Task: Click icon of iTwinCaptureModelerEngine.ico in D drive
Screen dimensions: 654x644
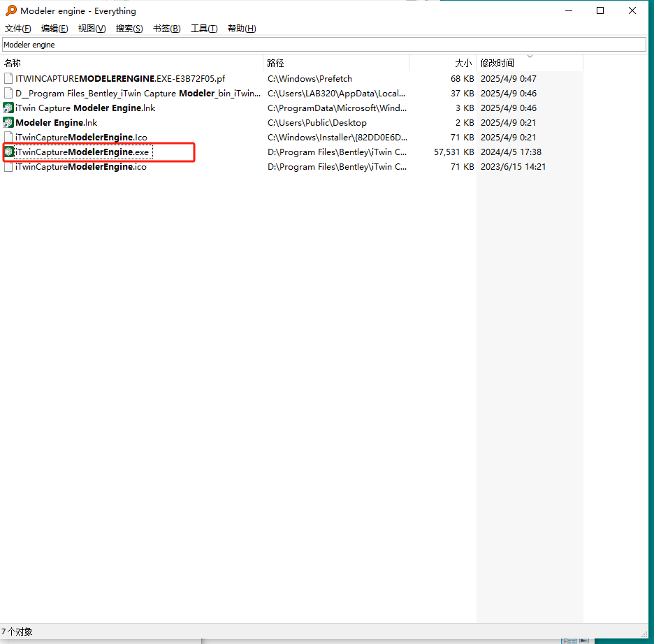Action: coord(8,167)
